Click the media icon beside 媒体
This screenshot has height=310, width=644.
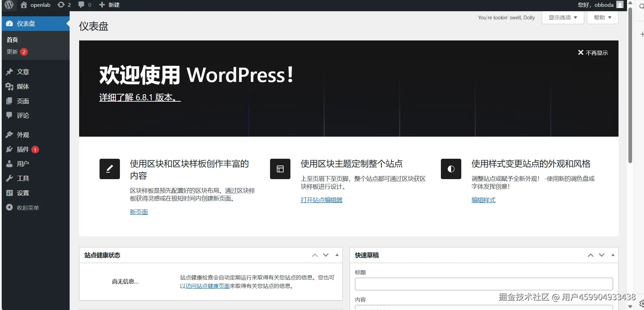point(10,86)
